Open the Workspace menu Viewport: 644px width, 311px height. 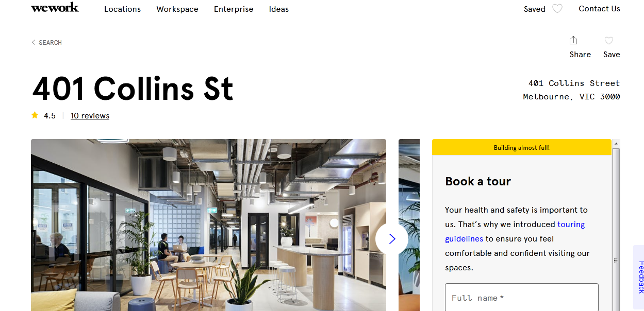click(177, 9)
